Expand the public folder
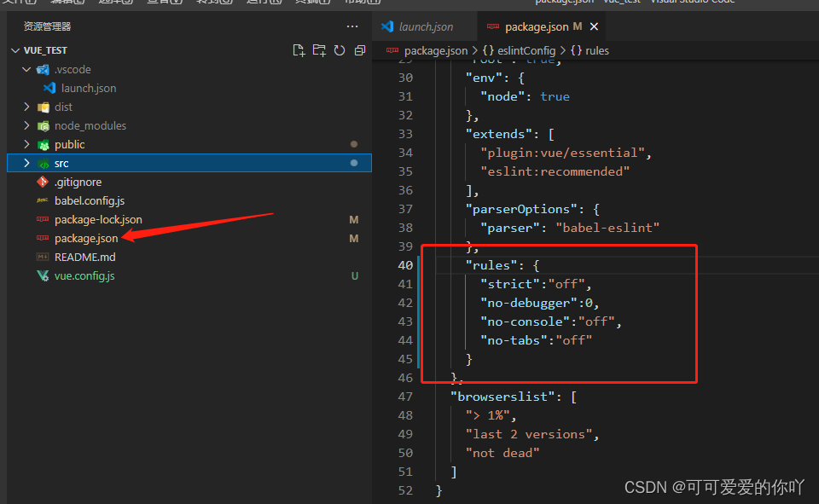 (x=26, y=145)
